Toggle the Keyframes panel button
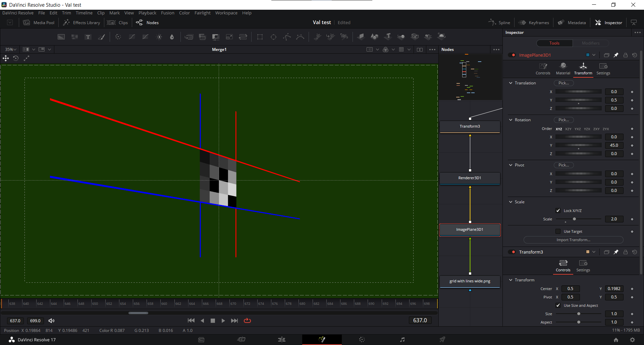This screenshot has height=345, width=644. coord(534,23)
